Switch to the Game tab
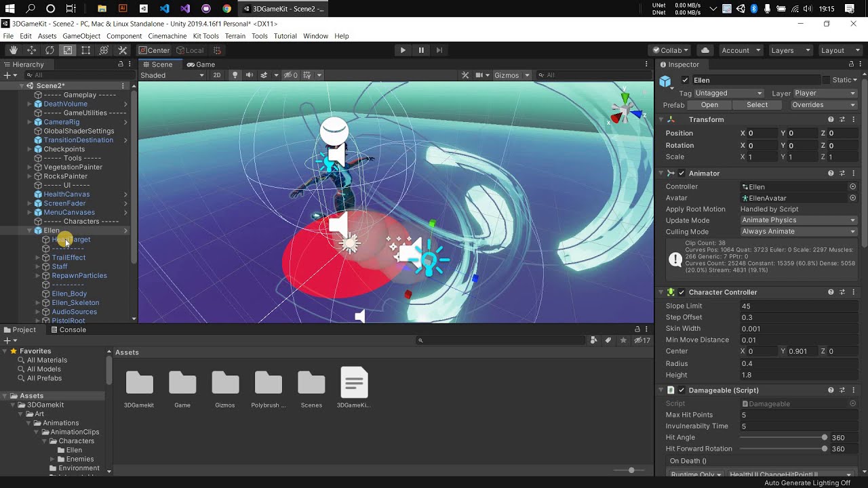Screen dimensions: 868x488 pyautogui.click(x=201, y=64)
